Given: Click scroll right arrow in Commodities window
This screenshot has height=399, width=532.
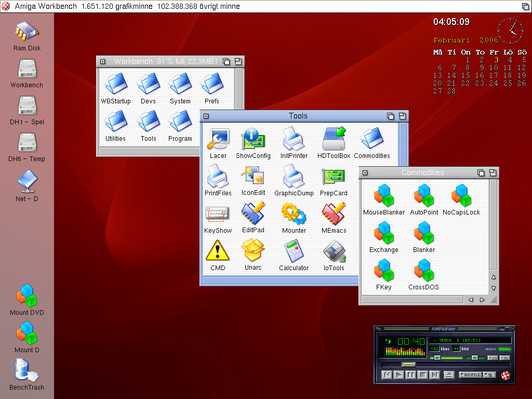Looking at the screenshot, I should pos(482,300).
